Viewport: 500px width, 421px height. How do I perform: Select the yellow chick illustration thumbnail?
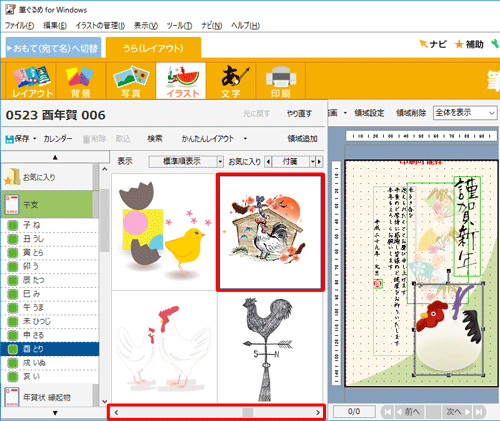click(164, 232)
